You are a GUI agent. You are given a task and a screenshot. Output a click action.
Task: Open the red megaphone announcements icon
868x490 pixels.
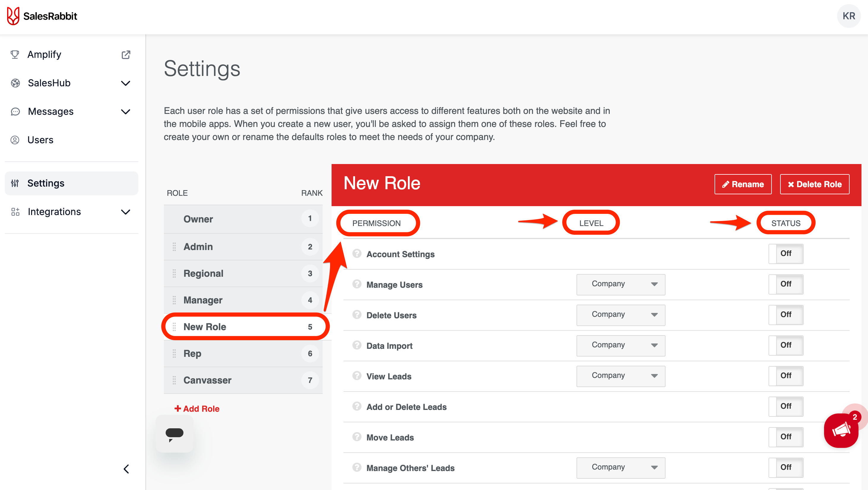tap(841, 430)
